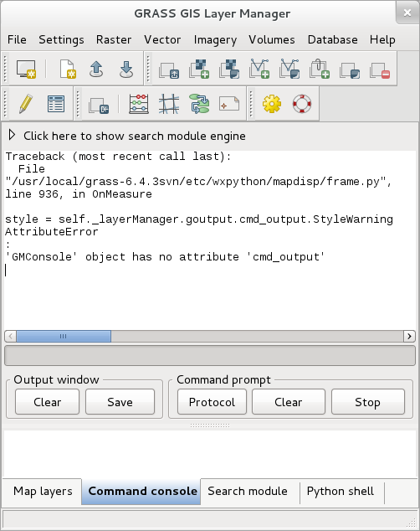Clear the Output window
420x531 pixels.
coord(48,402)
